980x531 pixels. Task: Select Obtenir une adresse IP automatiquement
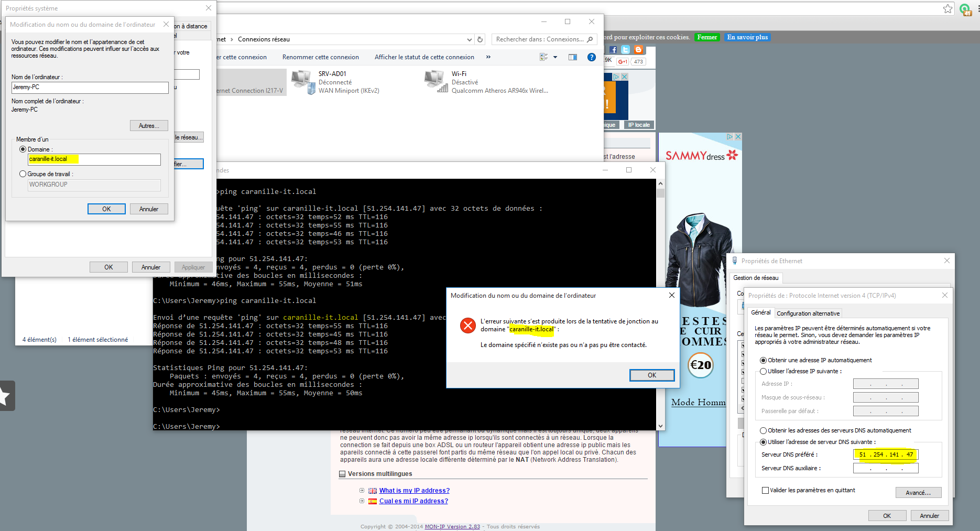coord(763,360)
